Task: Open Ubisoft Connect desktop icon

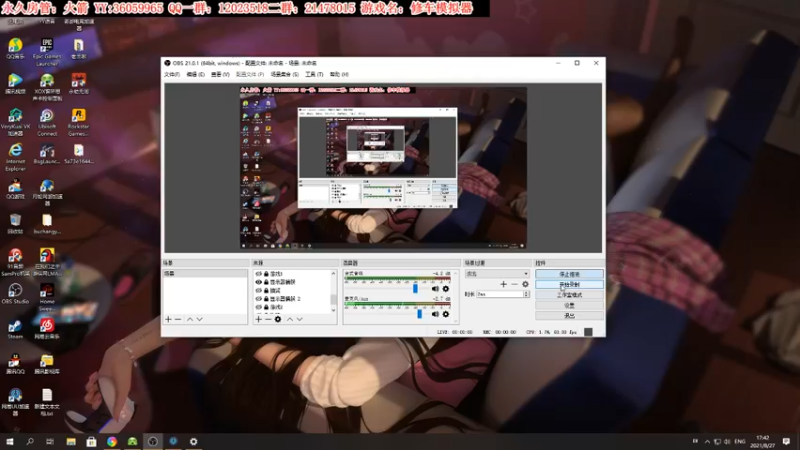Action: 47,122
